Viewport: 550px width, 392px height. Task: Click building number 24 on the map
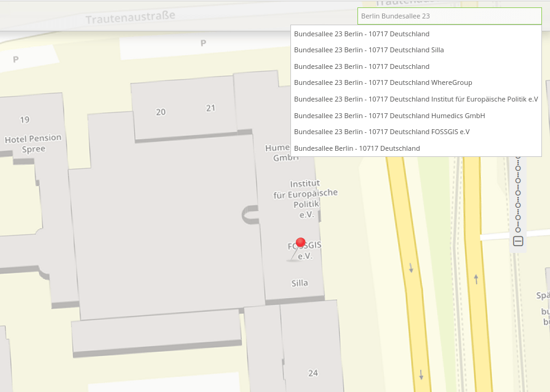point(313,373)
